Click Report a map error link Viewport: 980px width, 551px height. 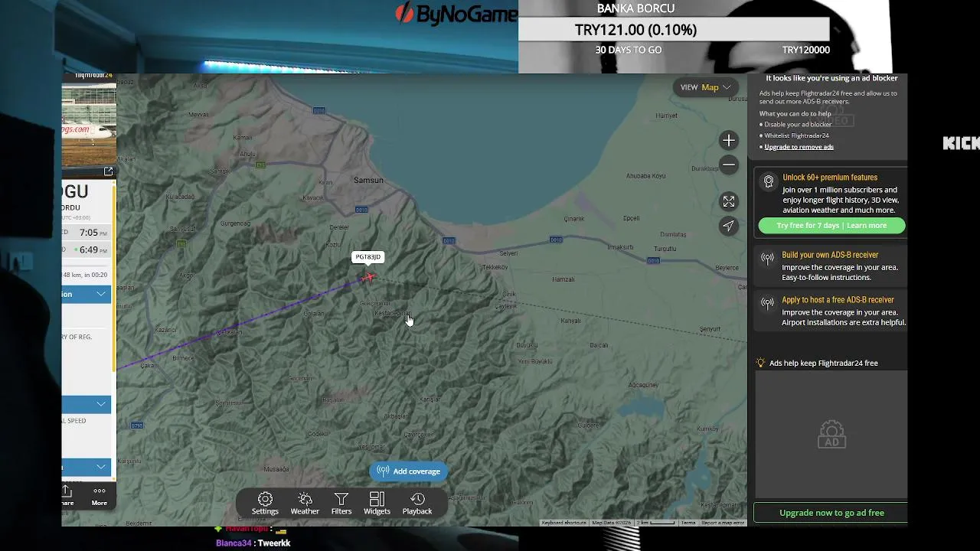(x=723, y=523)
